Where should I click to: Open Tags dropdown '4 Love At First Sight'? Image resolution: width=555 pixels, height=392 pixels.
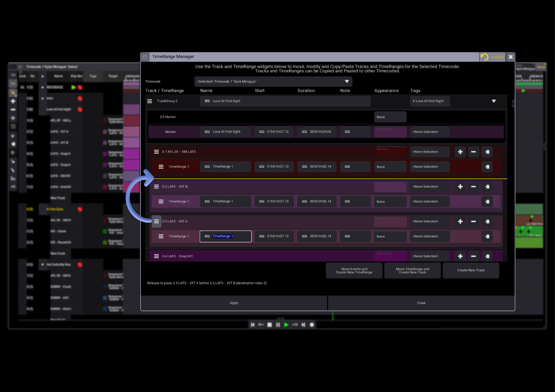pyautogui.click(x=430, y=101)
